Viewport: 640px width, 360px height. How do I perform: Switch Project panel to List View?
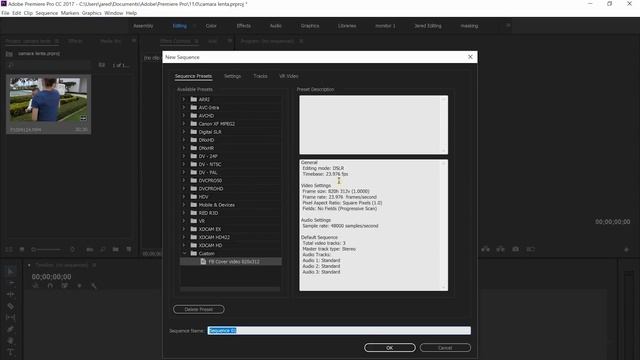9,249
